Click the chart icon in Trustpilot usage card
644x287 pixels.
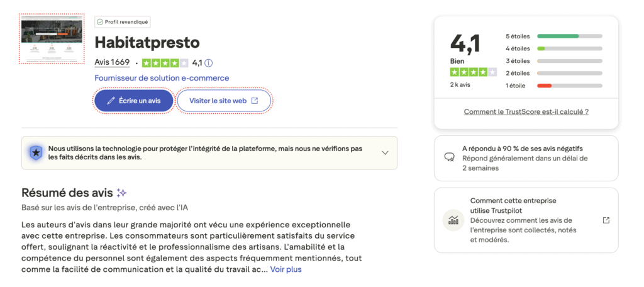[453, 220]
